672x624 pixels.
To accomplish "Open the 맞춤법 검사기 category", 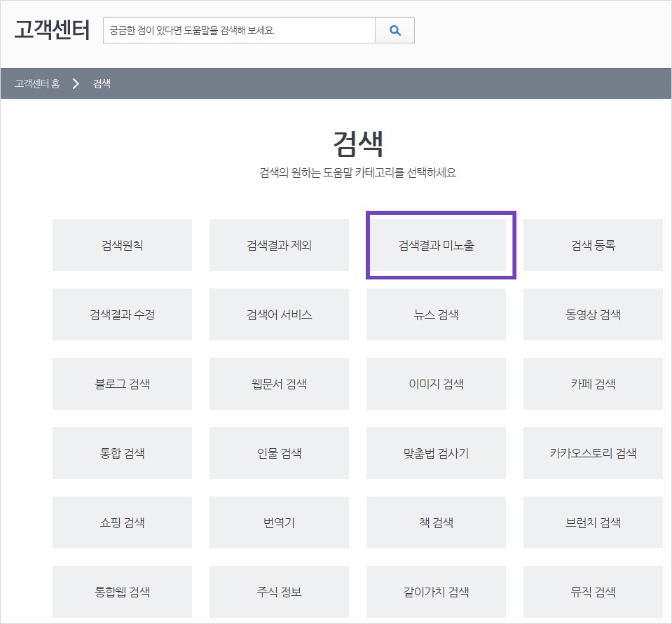I will click(437, 453).
